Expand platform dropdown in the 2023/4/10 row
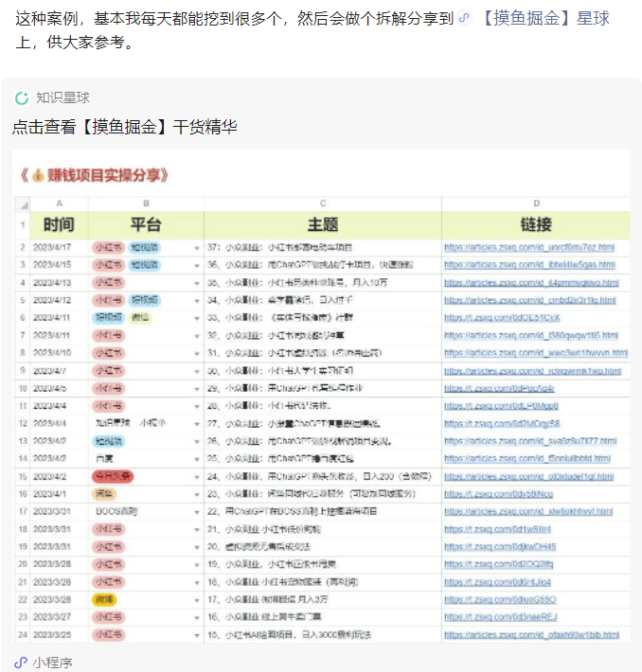642x672 pixels. pos(197,354)
